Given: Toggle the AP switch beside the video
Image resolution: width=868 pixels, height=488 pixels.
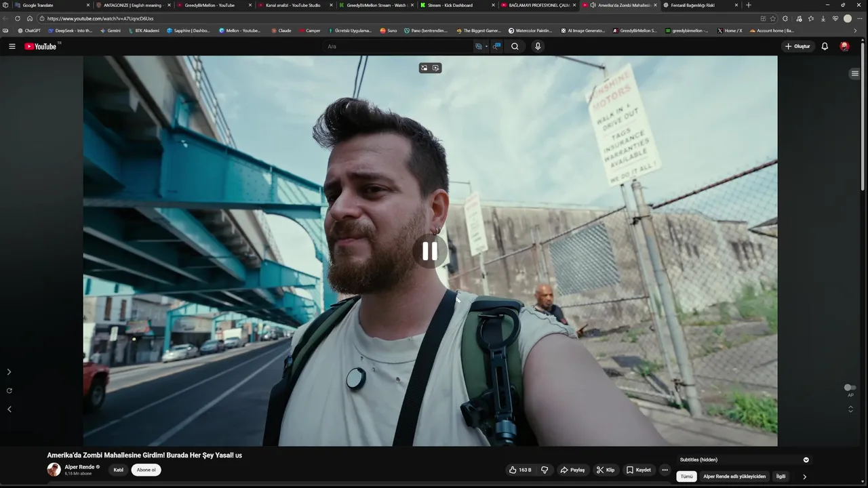Looking at the screenshot, I should pos(850,388).
